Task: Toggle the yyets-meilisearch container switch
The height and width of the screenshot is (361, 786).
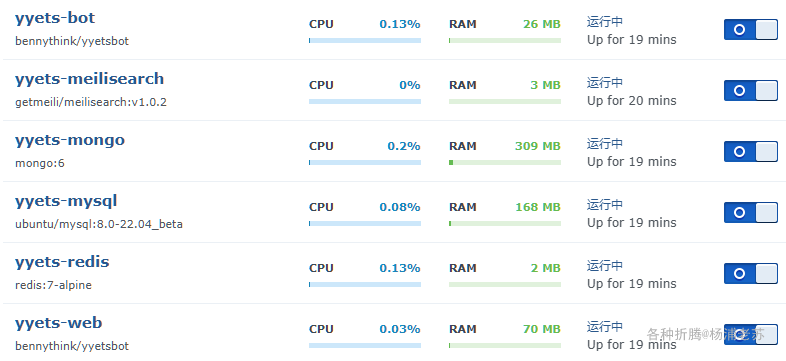Action: (750, 90)
